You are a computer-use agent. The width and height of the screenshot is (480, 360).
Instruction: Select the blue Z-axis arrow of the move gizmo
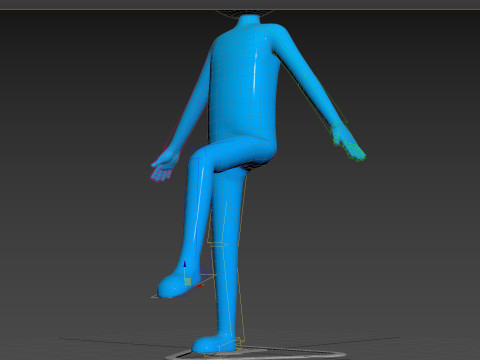(184, 265)
